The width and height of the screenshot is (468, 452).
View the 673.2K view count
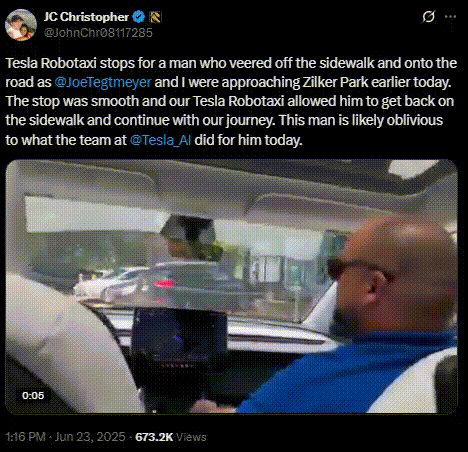[154, 437]
